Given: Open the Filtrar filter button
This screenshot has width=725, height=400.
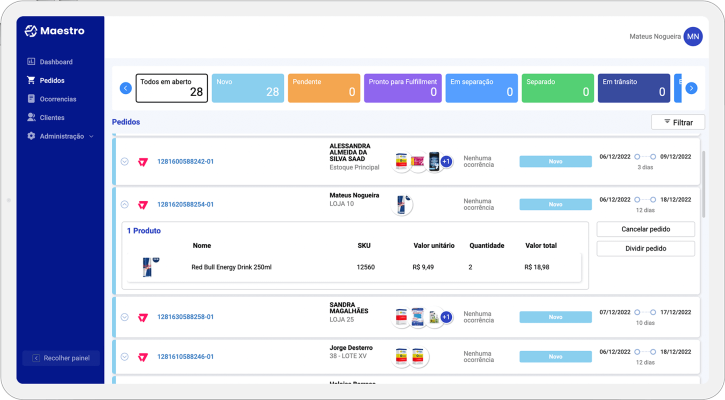Looking at the screenshot, I should (677, 122).
